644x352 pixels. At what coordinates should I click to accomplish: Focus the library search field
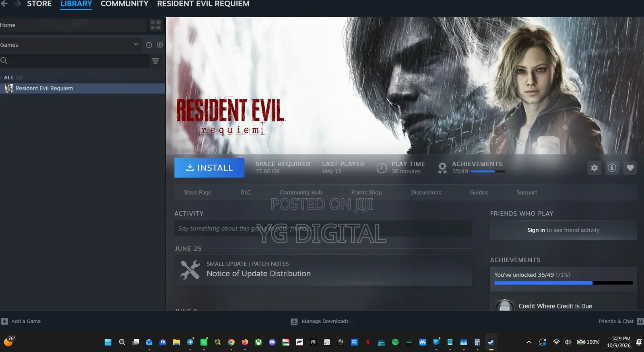pyautogui.click(x=74, y=61)
